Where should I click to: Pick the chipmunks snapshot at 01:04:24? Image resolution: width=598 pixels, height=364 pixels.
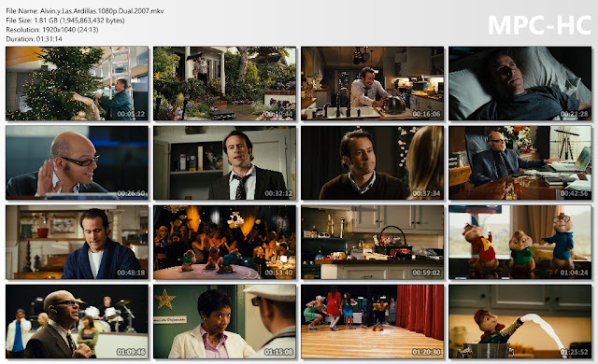[520, 242]
